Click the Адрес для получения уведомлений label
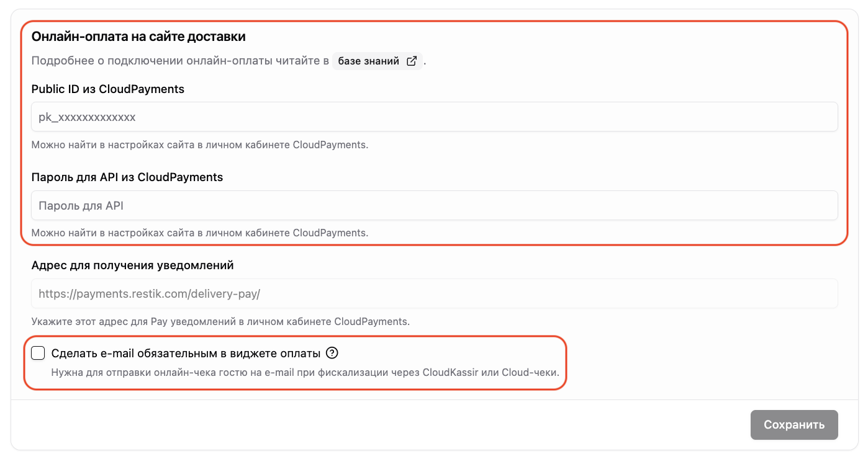This screenshot has width=868, height=459. [x=132, y=265]
